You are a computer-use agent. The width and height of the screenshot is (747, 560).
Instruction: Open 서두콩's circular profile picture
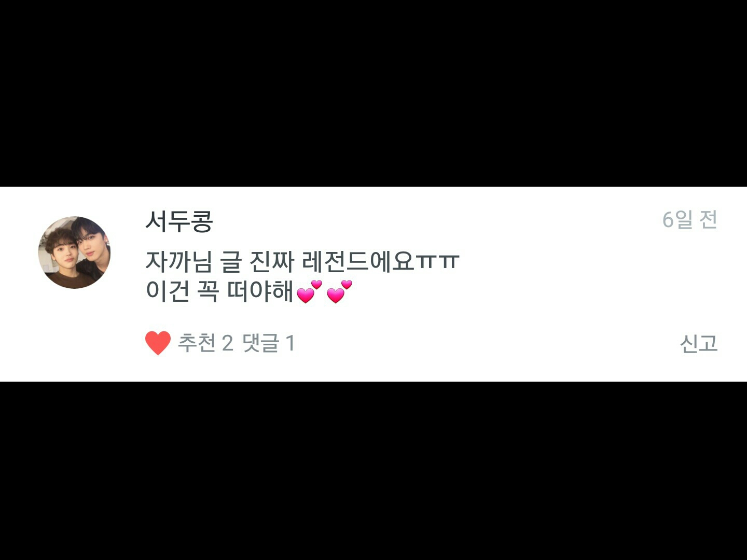point(74,253)
